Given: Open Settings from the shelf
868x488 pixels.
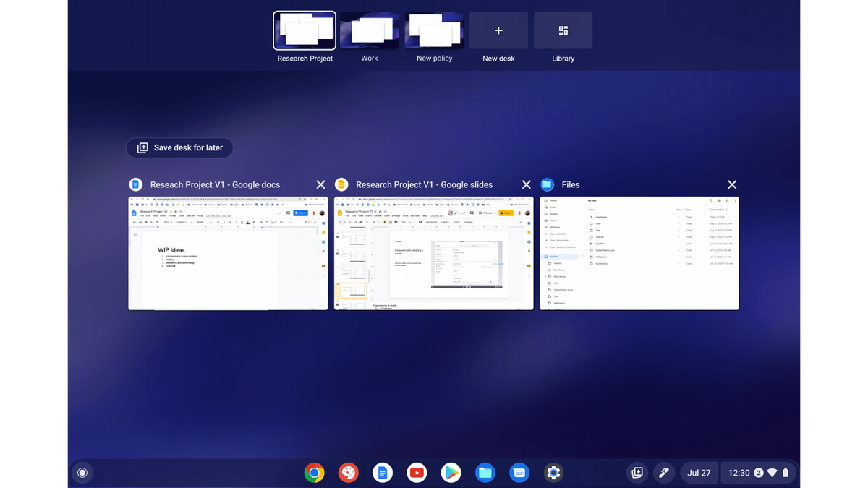Looking at the screenshot, I should point(553,472).
